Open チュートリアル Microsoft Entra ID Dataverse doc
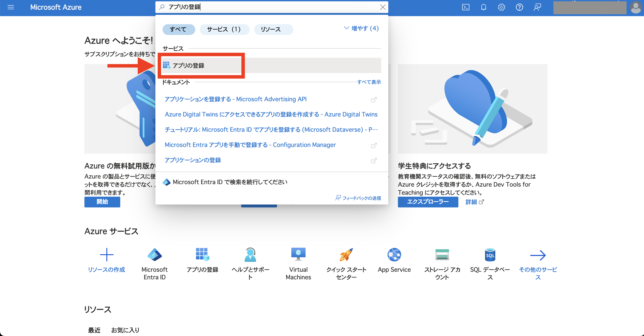 tap(271, 130)
